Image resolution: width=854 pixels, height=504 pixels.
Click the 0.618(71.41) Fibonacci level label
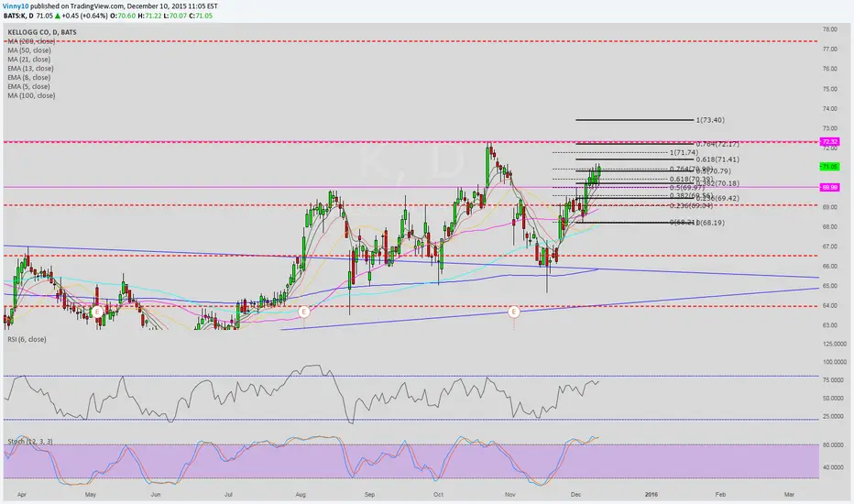pyautogui.click(x=717, y=159)
